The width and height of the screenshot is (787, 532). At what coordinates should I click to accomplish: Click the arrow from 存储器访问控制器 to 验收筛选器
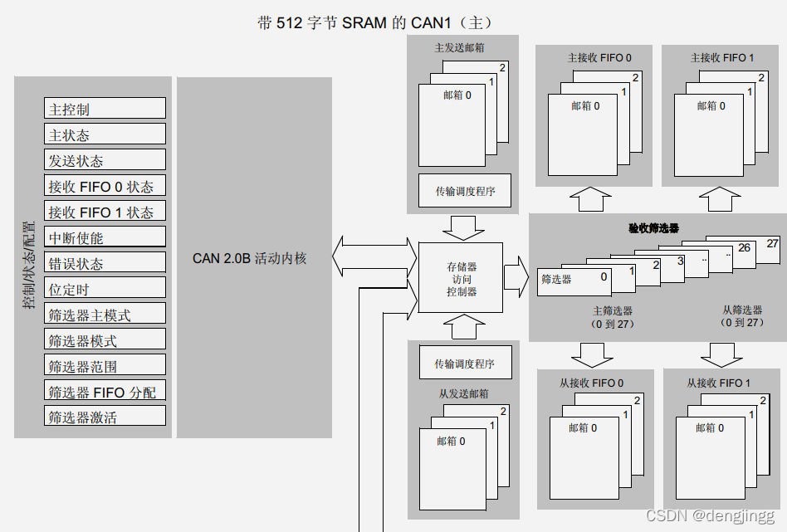[516, 277]
